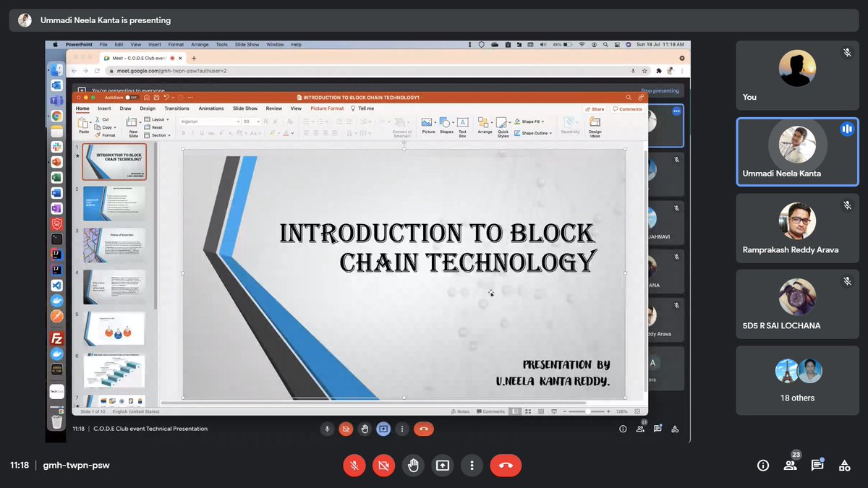Open Slide Show menu in macOS menu bar
The image size is (868, 488).
247,45
